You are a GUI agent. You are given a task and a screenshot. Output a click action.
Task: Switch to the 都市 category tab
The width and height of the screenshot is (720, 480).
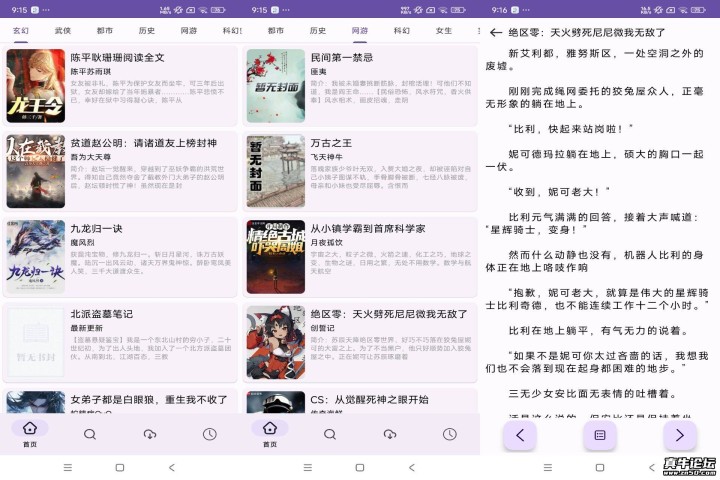(105, 31)
